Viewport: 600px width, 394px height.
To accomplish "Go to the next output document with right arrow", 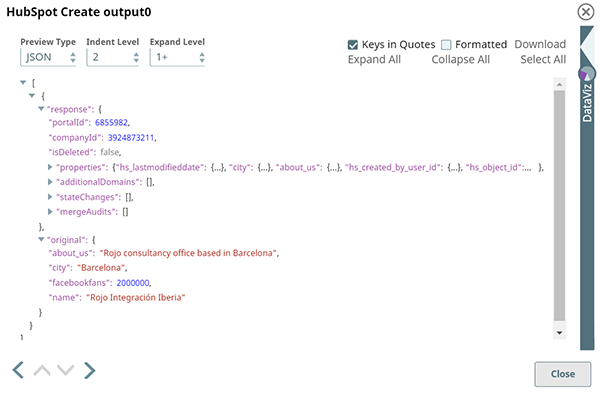I will 89,370.
